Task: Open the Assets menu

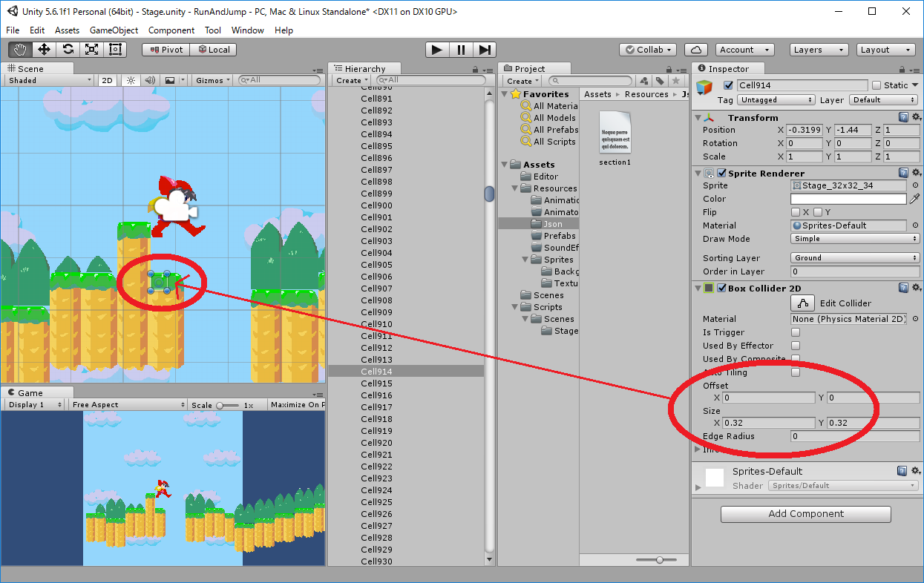Action: [67, 30]
